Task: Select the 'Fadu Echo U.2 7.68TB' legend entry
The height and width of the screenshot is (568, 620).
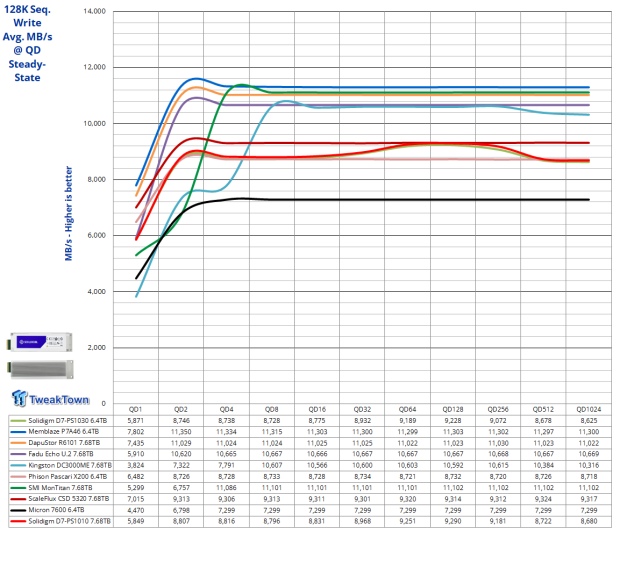Action: 61,454
